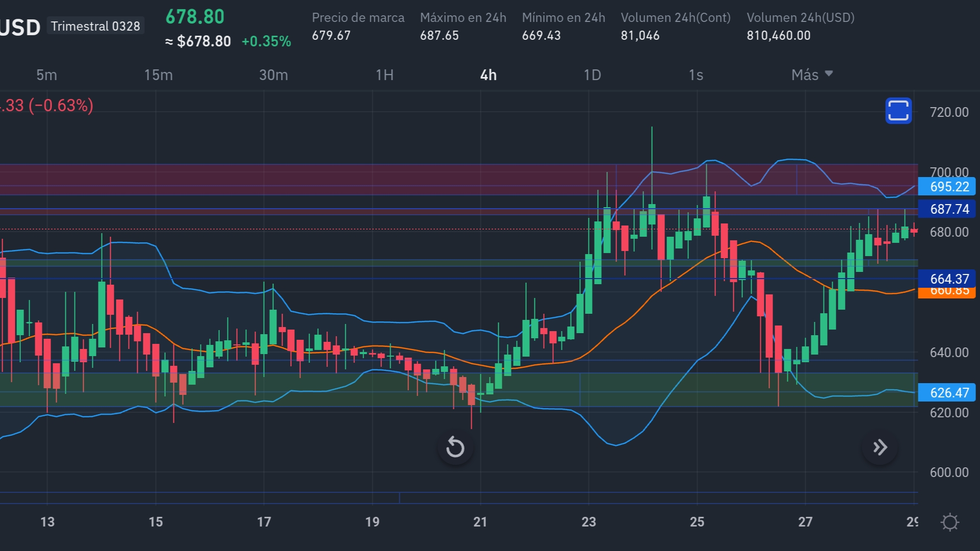
Task: Open chart settings gear icon
Action: 949,522
